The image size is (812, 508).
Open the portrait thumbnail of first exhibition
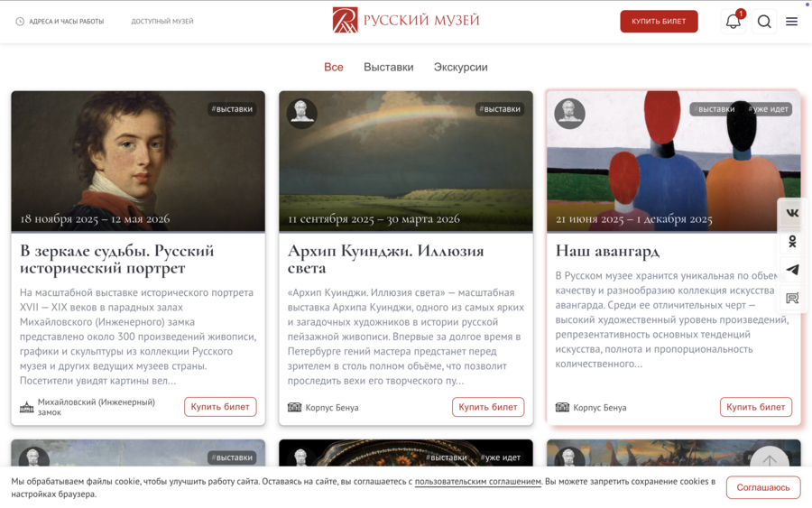(138, 161)
